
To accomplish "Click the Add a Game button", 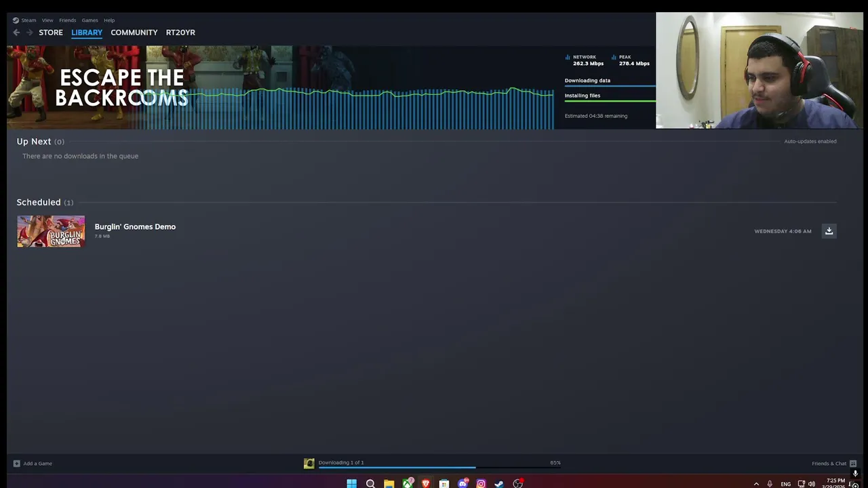I will tap(33, 464).
